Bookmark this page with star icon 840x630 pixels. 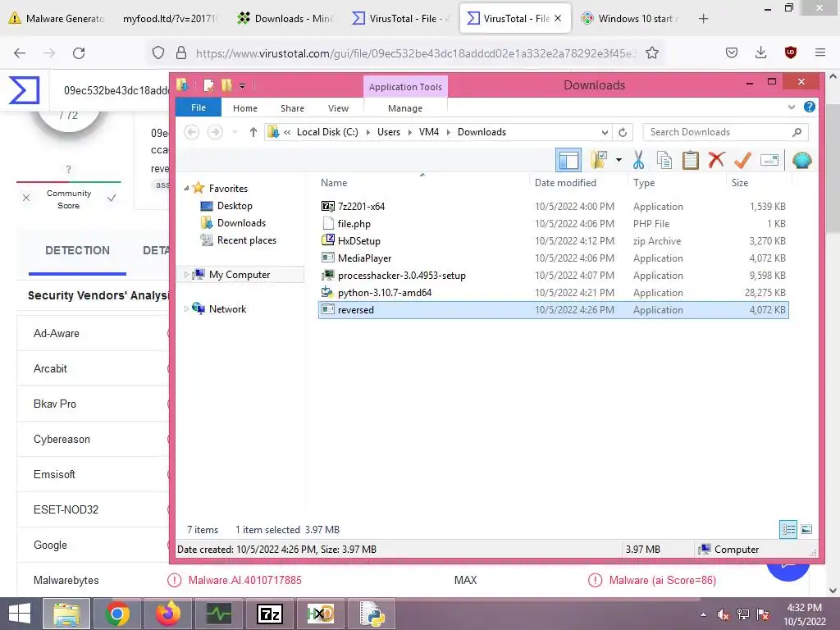pyautogui.click(x=652, y=52)
